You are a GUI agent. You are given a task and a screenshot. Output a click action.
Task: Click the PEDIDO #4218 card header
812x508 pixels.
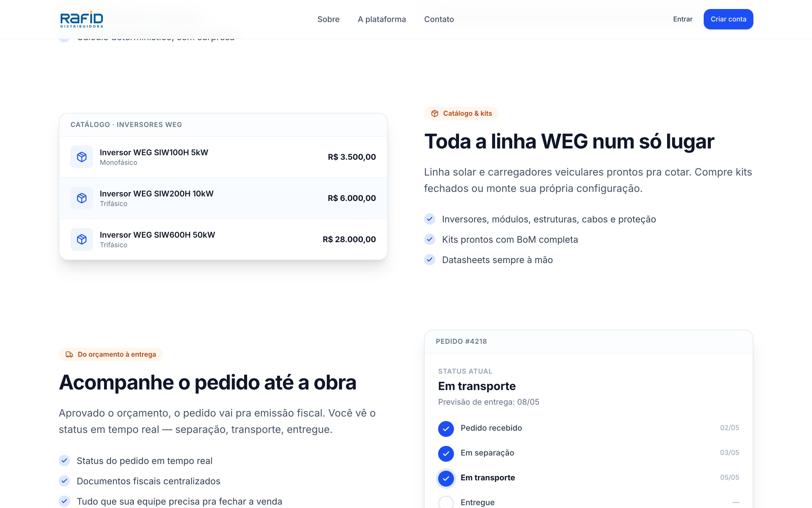pos(461,341)
